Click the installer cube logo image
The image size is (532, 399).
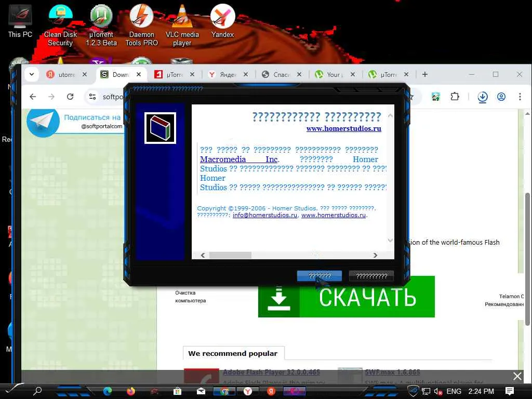tap(160, 128)
